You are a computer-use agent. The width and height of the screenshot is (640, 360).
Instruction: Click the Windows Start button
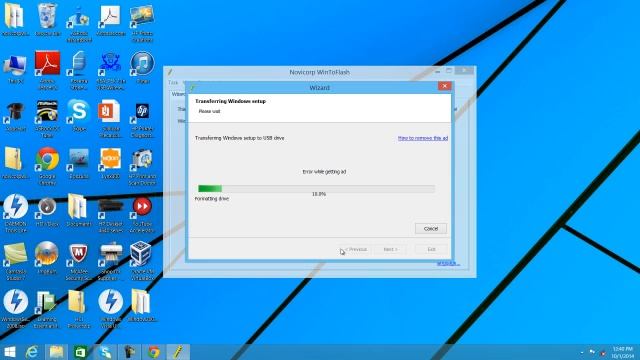point(10,352)
